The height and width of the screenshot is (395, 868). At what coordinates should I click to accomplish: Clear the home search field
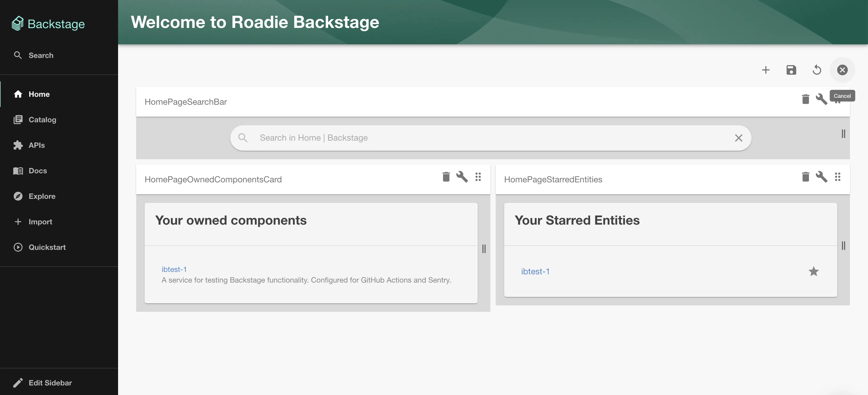coord(738,138)
